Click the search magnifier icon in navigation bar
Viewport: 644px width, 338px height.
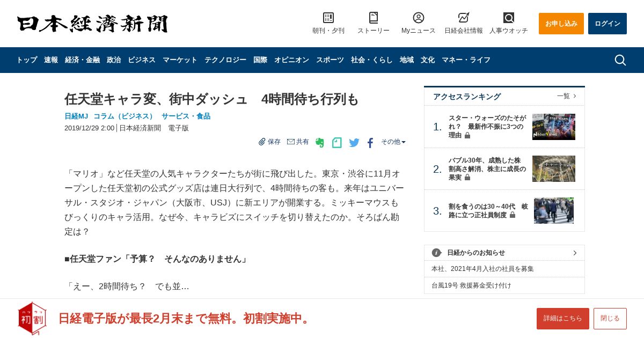pos(620,60)
